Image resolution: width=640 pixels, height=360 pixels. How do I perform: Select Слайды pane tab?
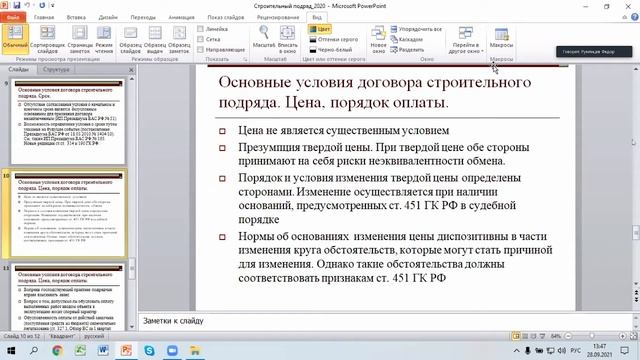pyautogui.click(x=19, y=69)
